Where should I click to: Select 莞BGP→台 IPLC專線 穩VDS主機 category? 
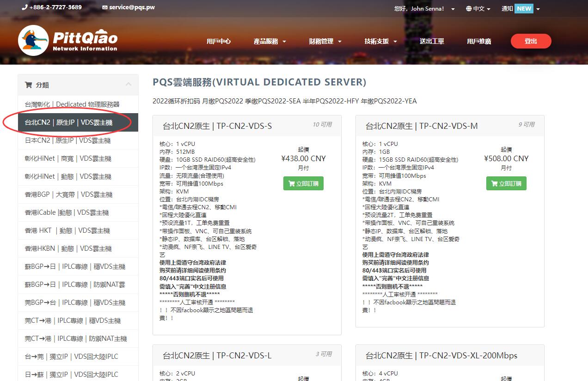point(78,302)
